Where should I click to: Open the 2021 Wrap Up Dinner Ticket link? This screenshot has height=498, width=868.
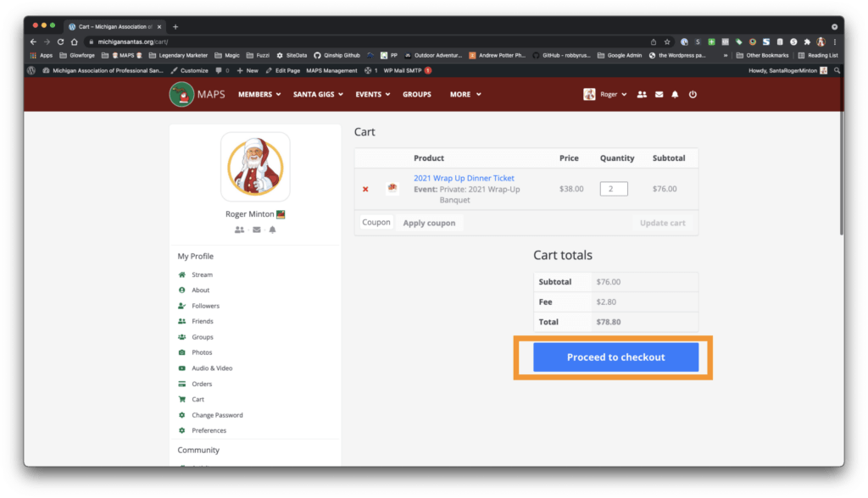click(x=464, y=178)
